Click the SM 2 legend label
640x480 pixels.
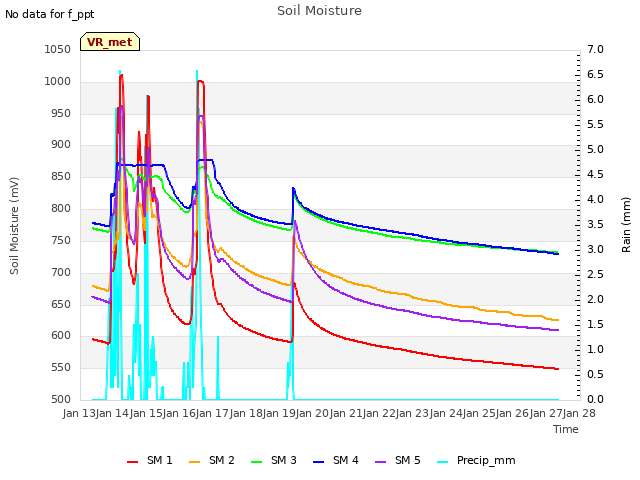222,460
